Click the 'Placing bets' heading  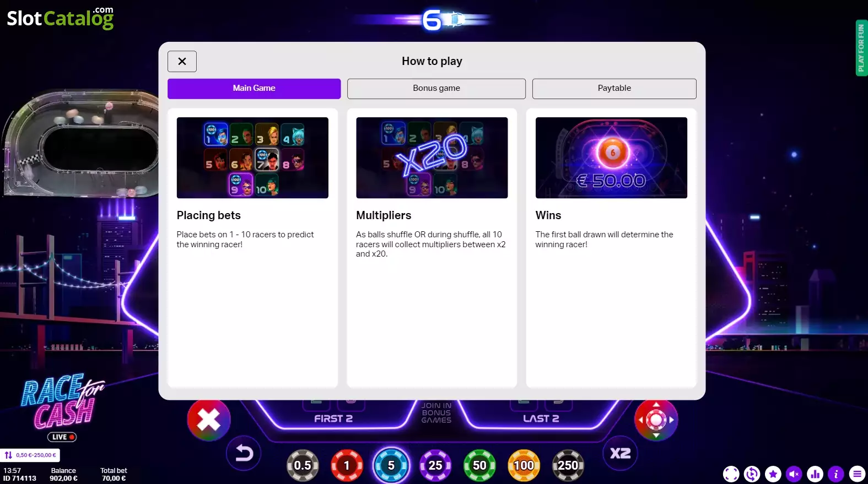(x=209, y=215)
